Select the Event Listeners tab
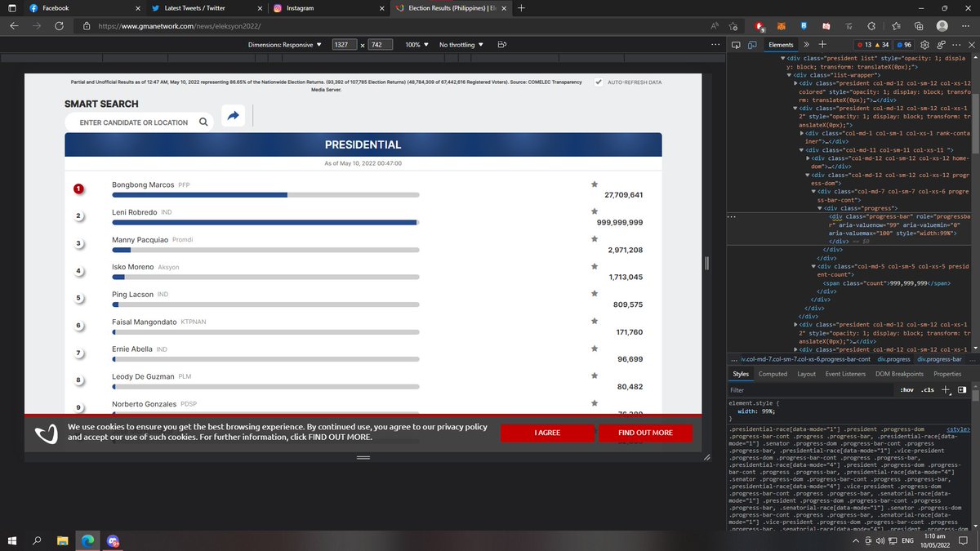This screenshot has height=551, width=980. click(845, 374)
